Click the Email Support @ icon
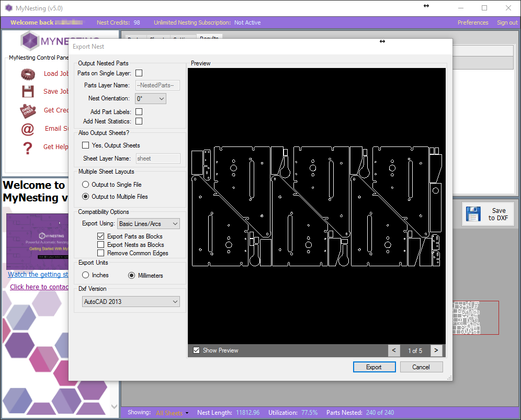The image size is (521, 420). tap(28, 130)
